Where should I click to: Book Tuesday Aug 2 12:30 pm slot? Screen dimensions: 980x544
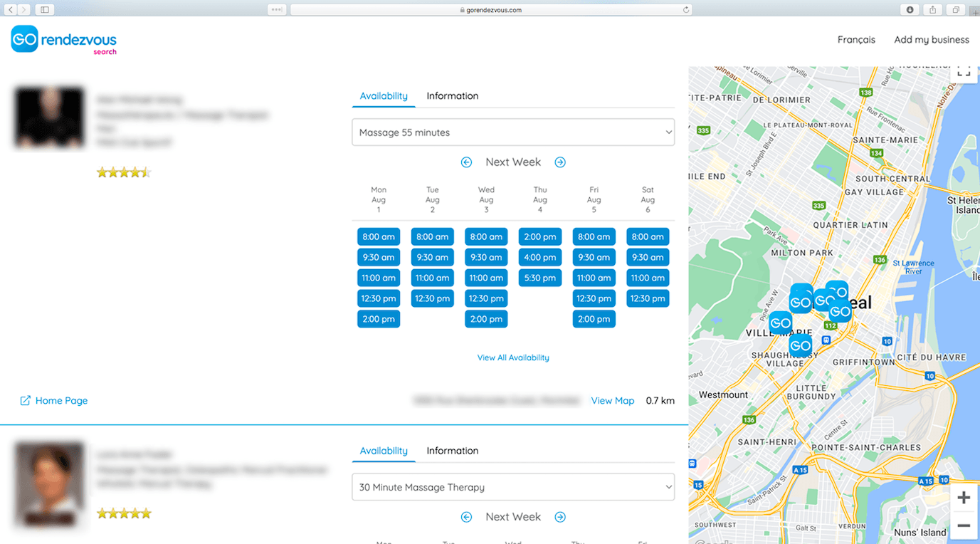coord(433,298)
